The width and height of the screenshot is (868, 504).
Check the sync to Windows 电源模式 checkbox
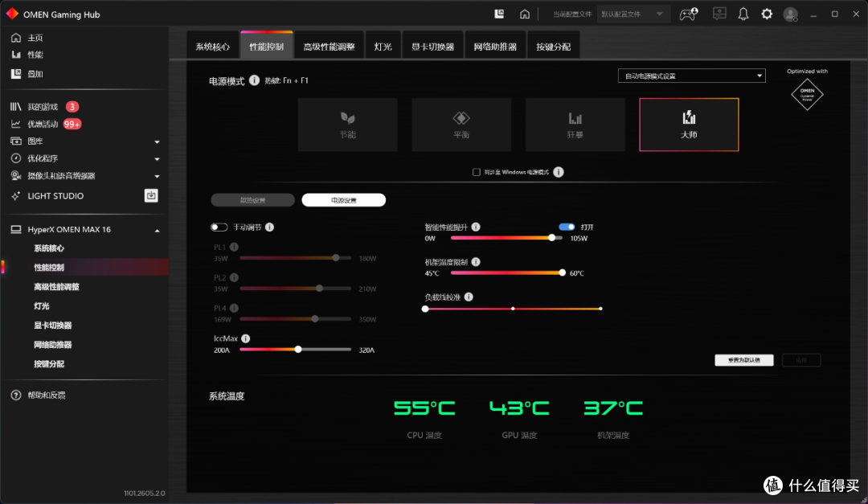click(x=476, y=172)
